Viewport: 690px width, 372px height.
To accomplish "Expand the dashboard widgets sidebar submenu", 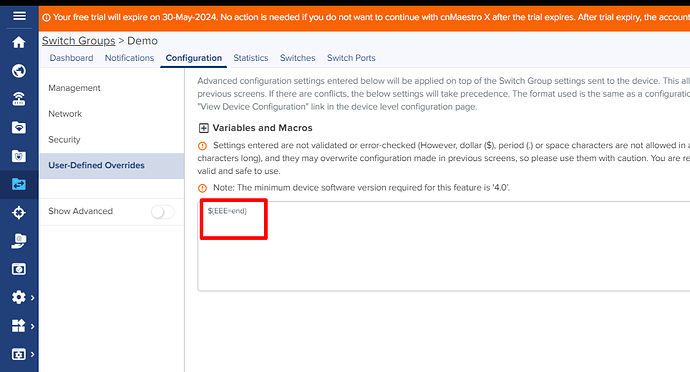I will click(23, 326).
